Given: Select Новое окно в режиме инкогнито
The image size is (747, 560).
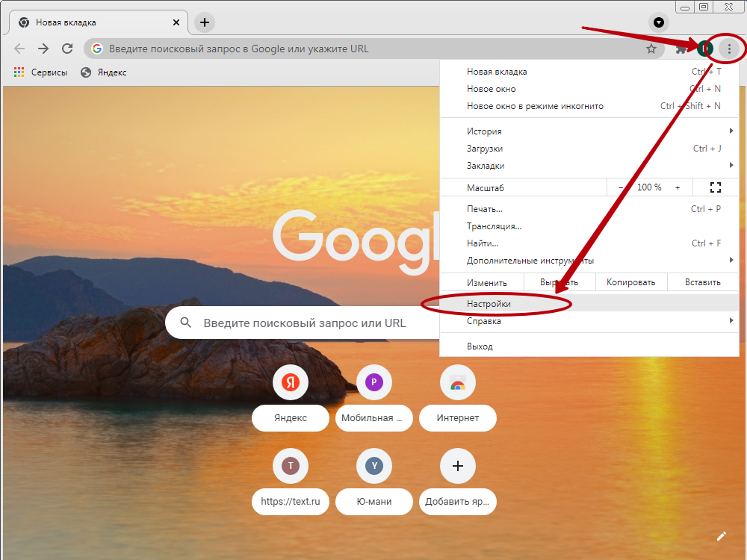Looking at the screenshot, I should click(535, 106).
